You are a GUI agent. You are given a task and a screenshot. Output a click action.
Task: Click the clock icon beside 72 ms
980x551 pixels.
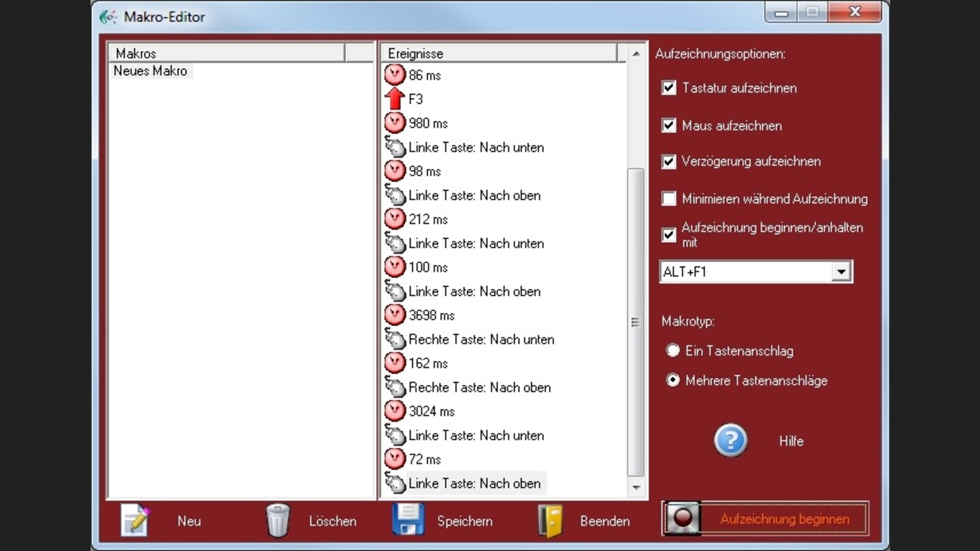click(395, 458)
